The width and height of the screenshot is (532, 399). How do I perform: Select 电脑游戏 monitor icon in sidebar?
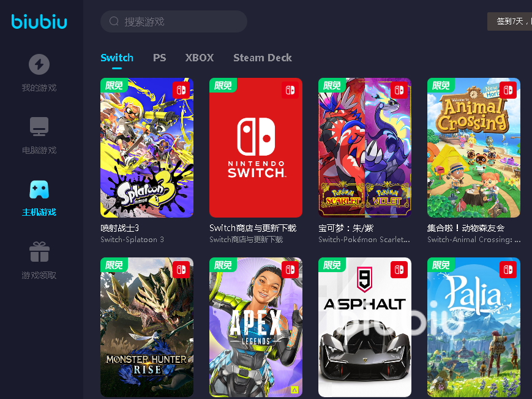[39, 127]
